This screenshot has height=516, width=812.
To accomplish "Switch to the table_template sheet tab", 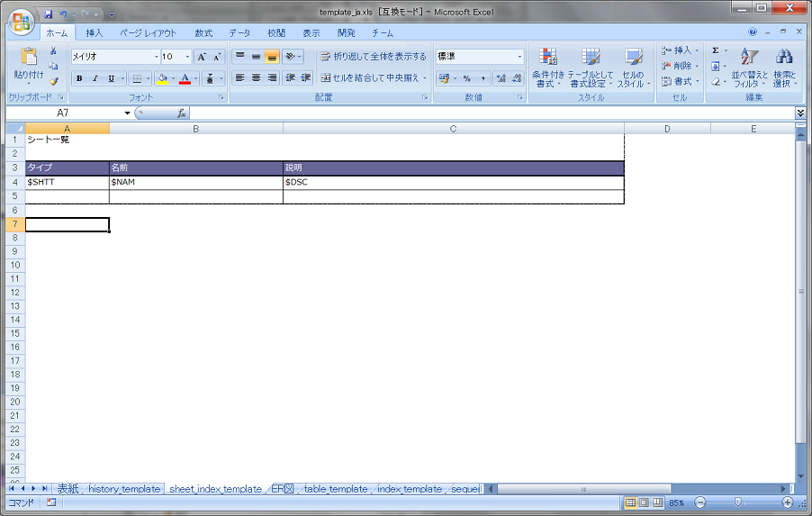I will (x=336, y=489).
